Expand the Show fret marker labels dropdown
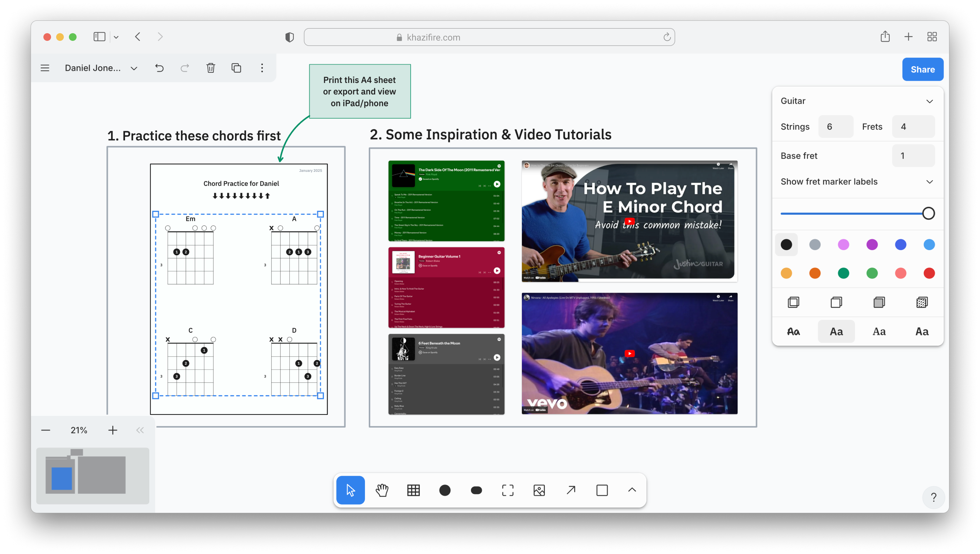The height and width of the screenshot is (554, 980). coord(929,182)
